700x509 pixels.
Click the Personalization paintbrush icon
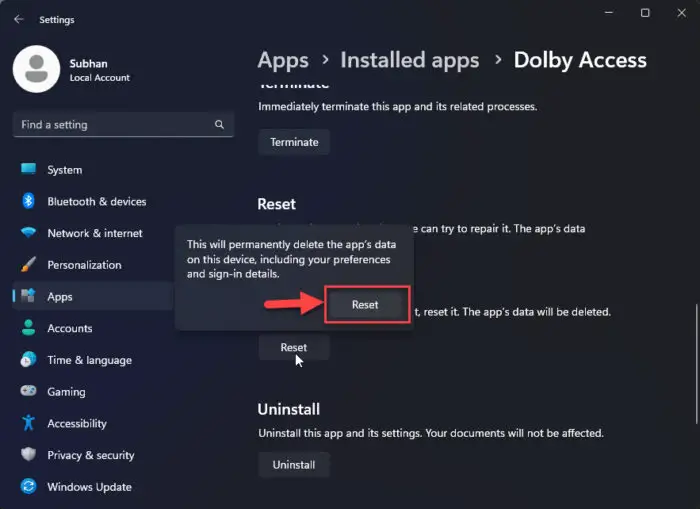tap(29, 264)
